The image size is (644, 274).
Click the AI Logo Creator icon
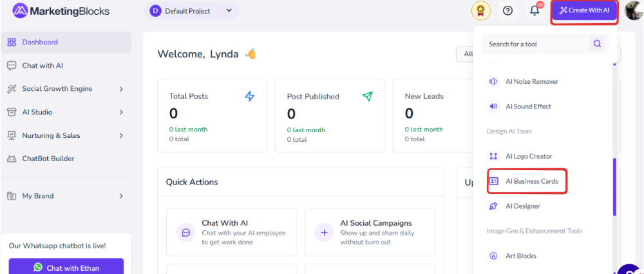(x=493, y=156)
